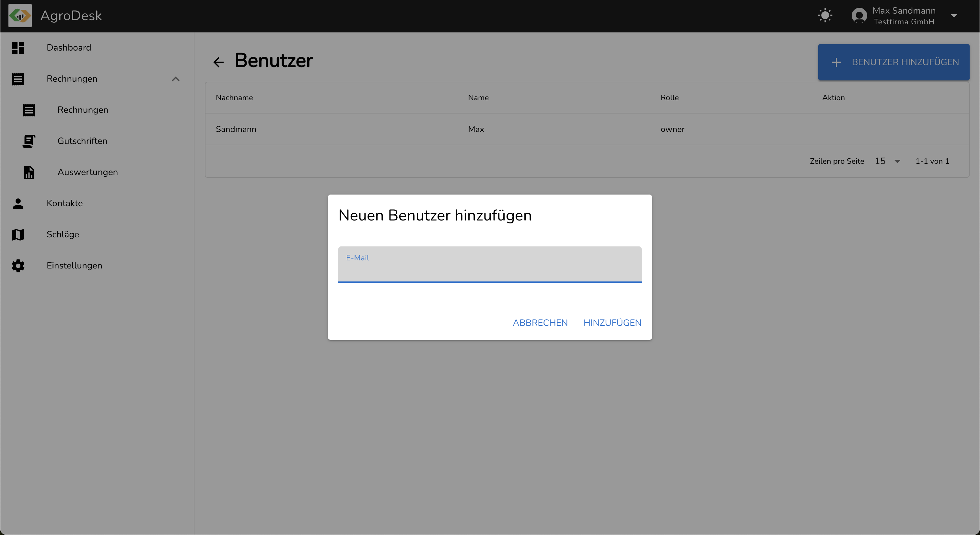Open the Rechnungen submenu entry
The height and width of the screenshot is (535, 980).
(x=83, y=110)
